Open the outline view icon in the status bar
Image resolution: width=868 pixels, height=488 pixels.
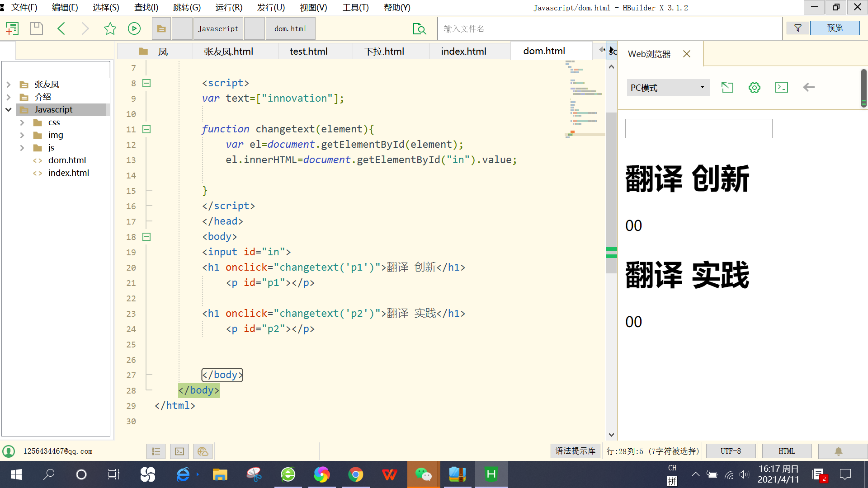[156, 451]
